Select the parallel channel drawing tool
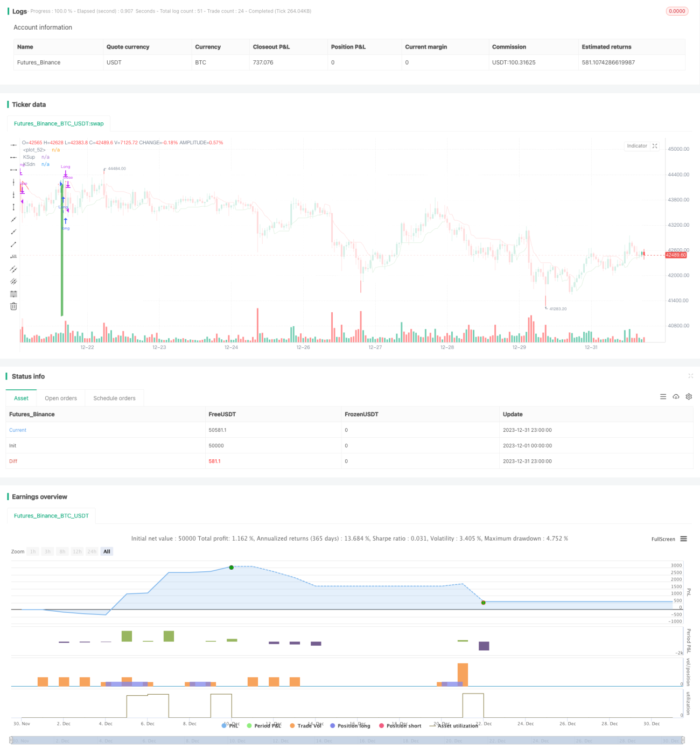This screenshot has height=756, width=700. pyautogui.click(x=13, y=269)
